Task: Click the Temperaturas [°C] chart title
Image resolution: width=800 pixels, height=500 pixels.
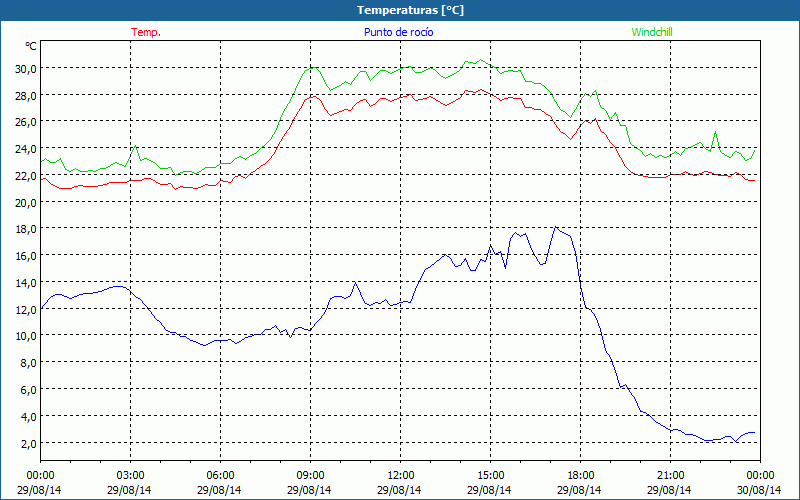Action: tap(411, 10)
